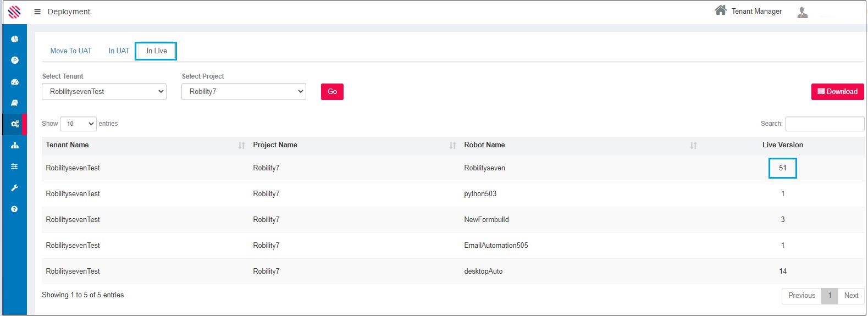
Task: Select the gears Deployment sidebar icon
Action: pyautogui.click(x=15, y=124)
